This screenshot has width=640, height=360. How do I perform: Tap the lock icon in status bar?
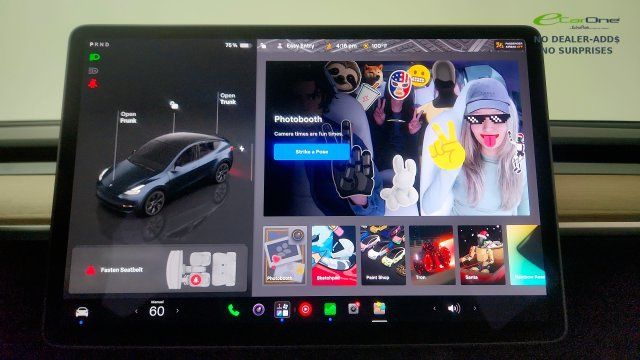[x=263, y=46]
